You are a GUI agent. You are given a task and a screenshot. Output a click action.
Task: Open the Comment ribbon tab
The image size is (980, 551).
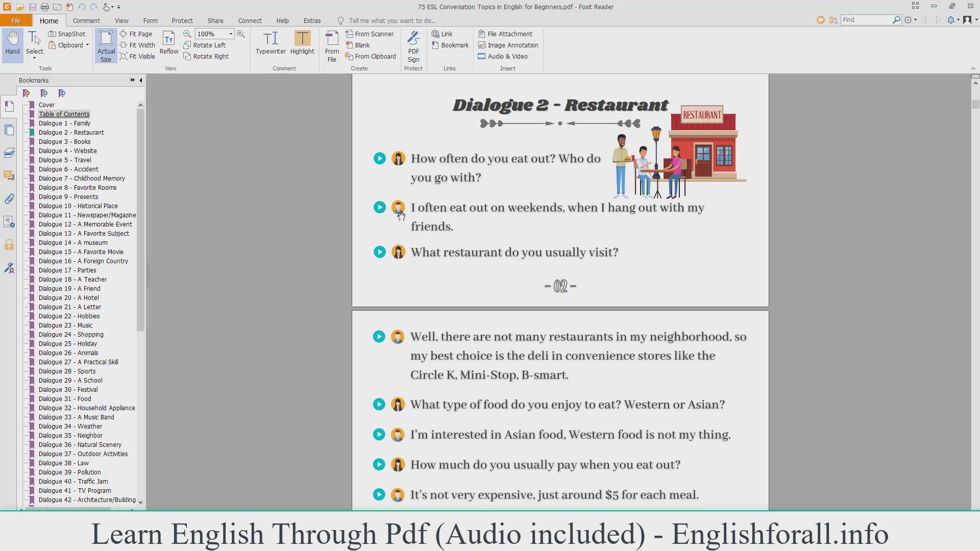[86, 20]
